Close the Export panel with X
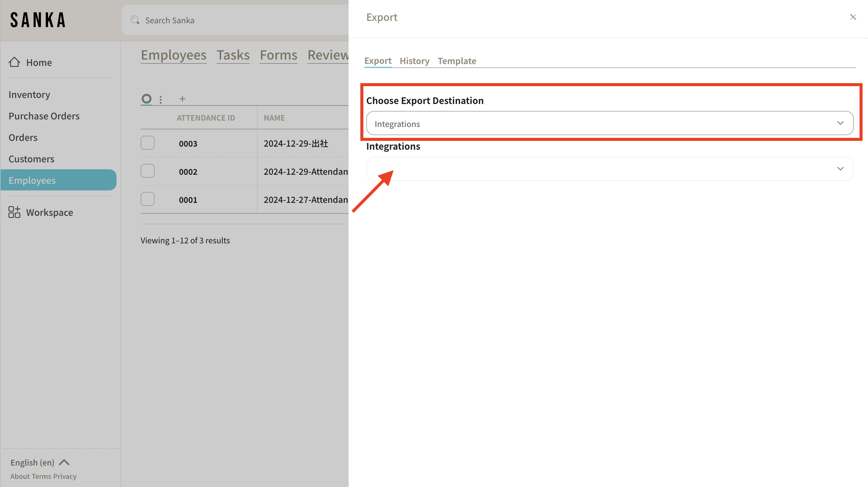The image size is (868, 487). coord(853,17)
